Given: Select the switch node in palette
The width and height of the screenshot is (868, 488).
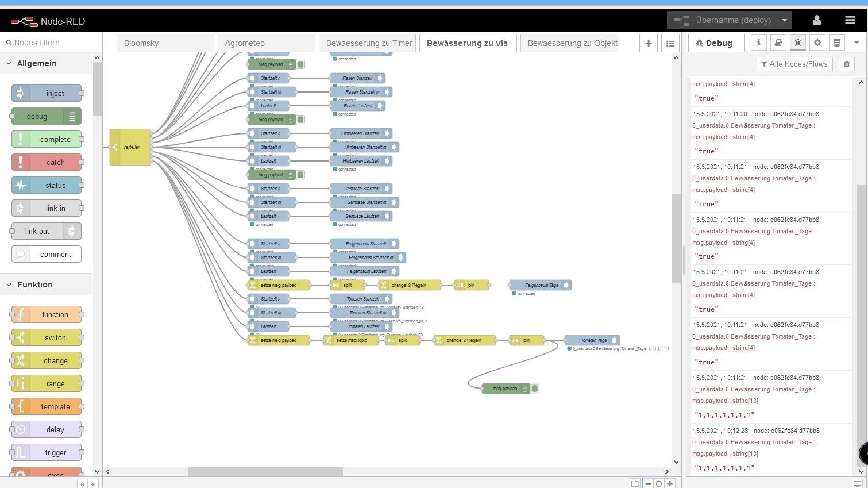Looking at the screenshot, I should pyautogui.click(x=47, y=337).
